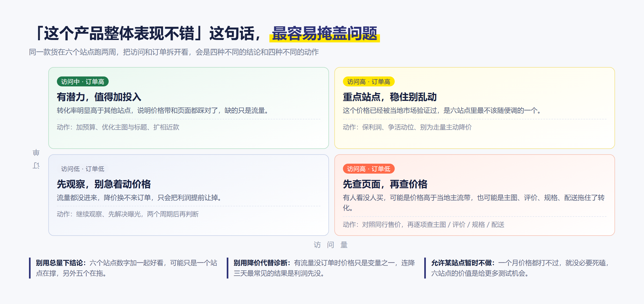644x304 pixels.
Task: Click the text '三天最常见的结果是利润先没'
Action: tap(279, 273)
